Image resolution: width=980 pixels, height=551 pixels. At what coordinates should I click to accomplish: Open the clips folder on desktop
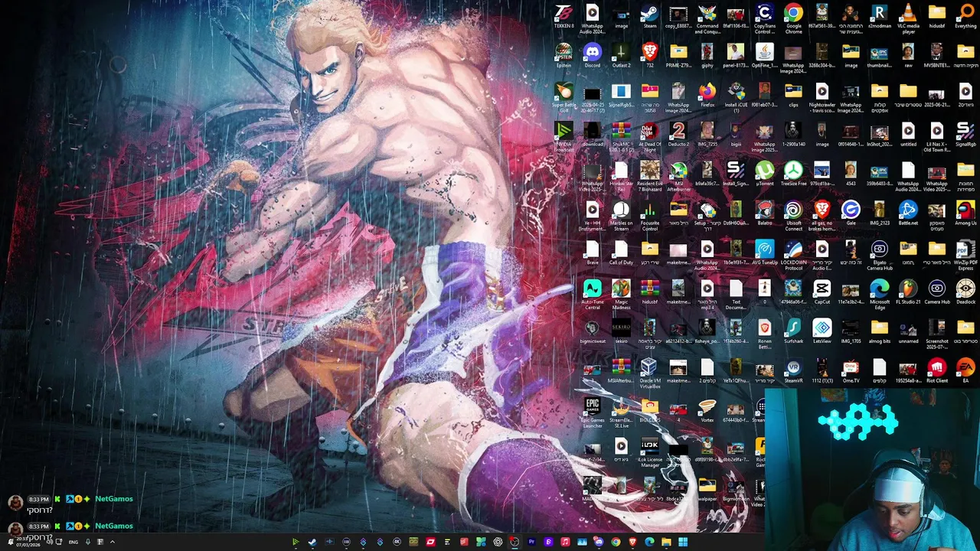[x=793, y=96]
